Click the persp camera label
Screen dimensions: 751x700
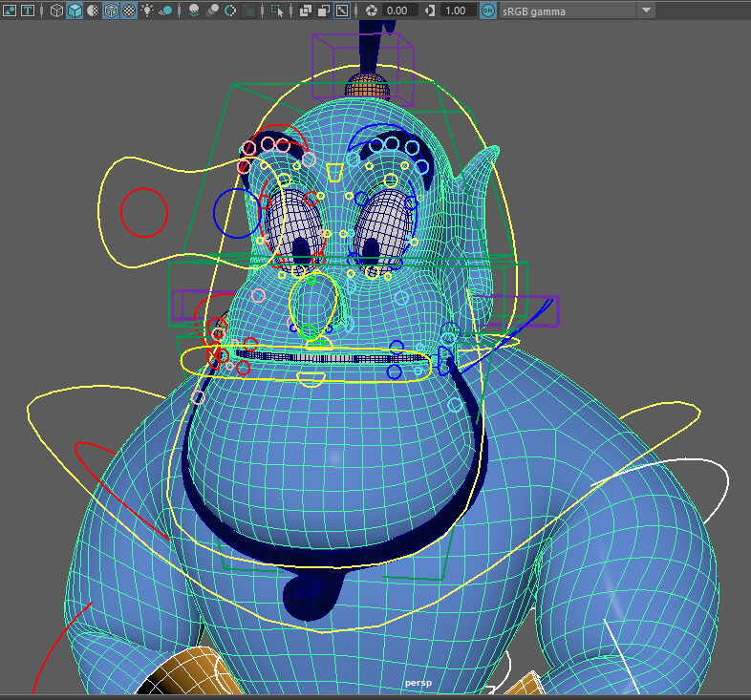pos(418,683)
